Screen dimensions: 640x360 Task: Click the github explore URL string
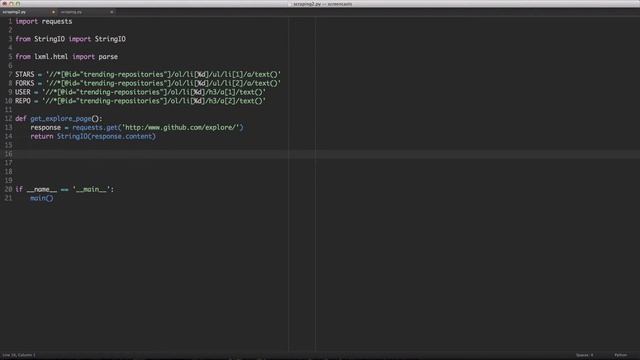pyautogui.click(x=181, y=127)
